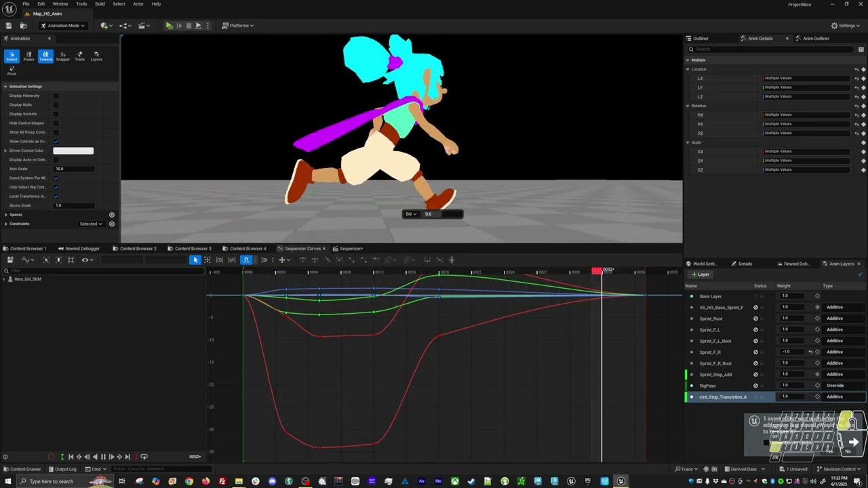Collapse the Rotation group in Anim Details
This screenshot has width=868, height=488.
coord(688,106)
